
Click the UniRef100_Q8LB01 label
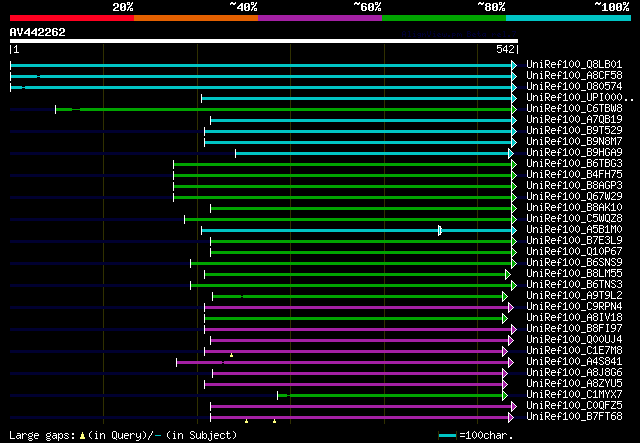click(x=574, y=65)
